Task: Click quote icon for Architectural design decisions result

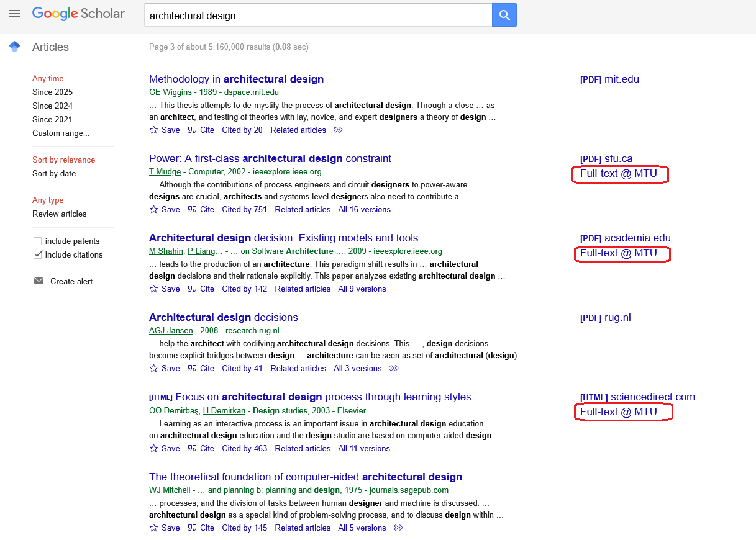Action: click(193, 368)
